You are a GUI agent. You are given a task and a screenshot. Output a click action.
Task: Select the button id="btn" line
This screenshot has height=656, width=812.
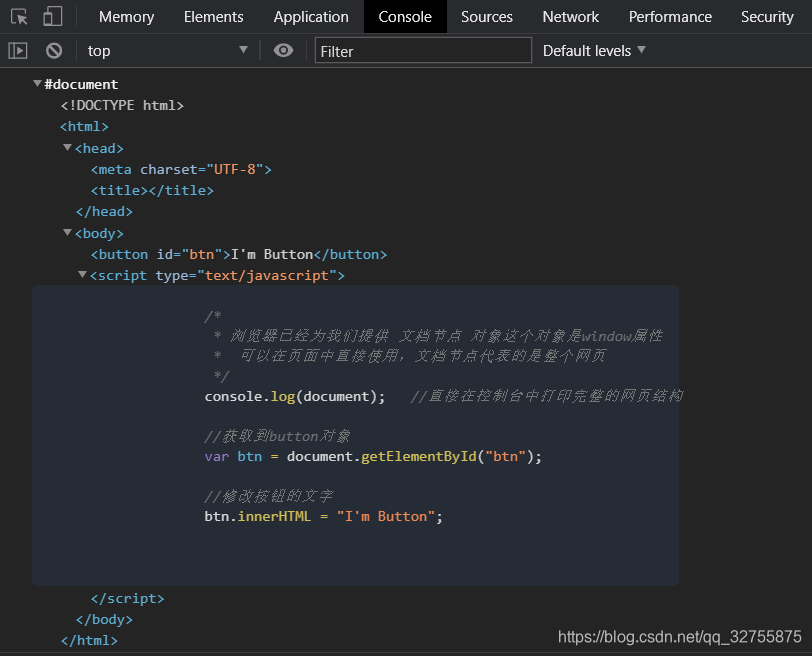tap(239, 255)
